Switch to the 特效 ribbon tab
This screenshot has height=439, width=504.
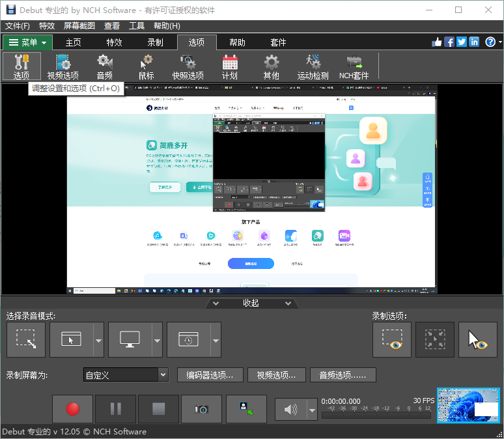(114, 42)
